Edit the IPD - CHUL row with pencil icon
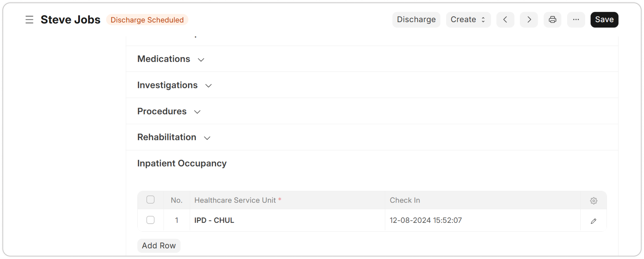 594,221
